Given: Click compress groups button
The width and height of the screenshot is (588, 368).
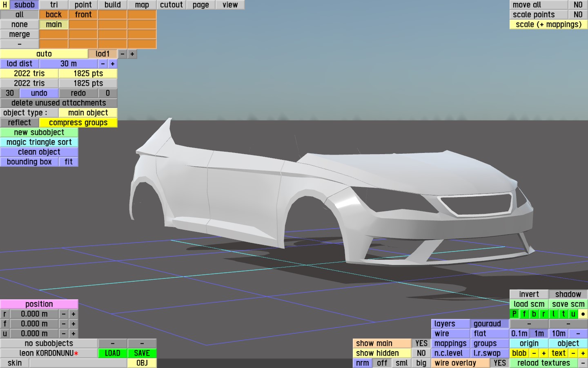Looking at the screenshot, I should click(x=78, y=123).
